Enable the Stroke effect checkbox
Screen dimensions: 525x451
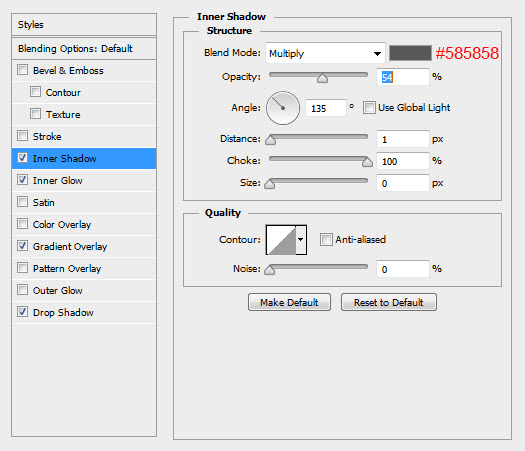click(22, 136)
